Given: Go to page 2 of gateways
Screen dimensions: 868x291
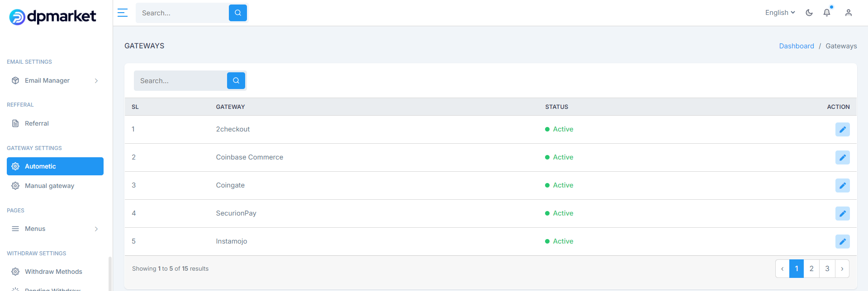Looking at the screenshot, I should tap(811, 268).
